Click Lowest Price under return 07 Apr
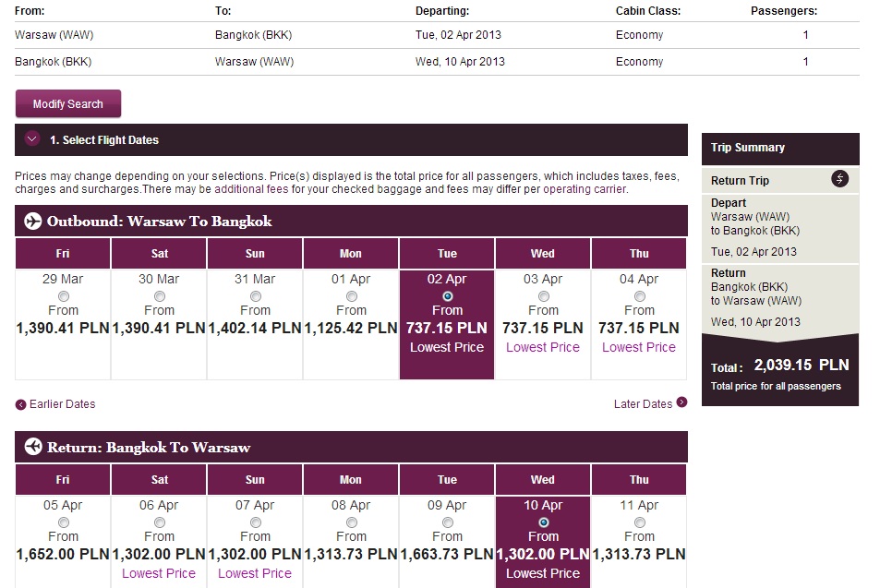Viewport: 880px width, 588px height. (255, 573)
